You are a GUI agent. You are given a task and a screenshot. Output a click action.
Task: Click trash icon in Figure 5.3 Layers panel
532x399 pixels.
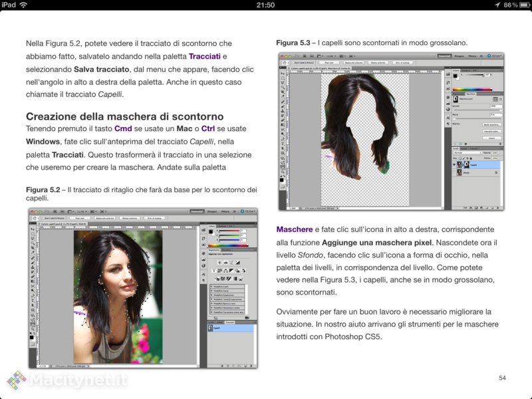pos(497,207)
